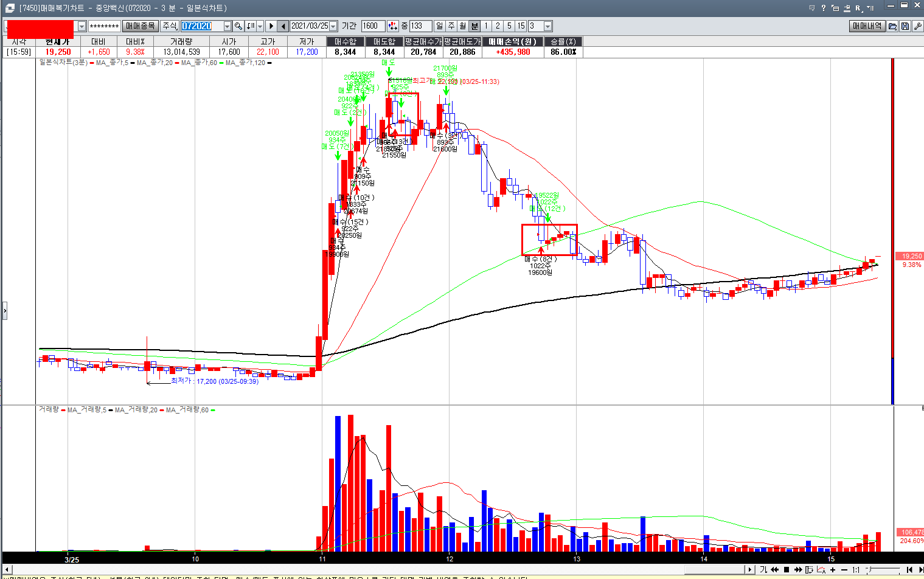
Task: Go to previous date with left arrow
Action: tap(283, 26)
